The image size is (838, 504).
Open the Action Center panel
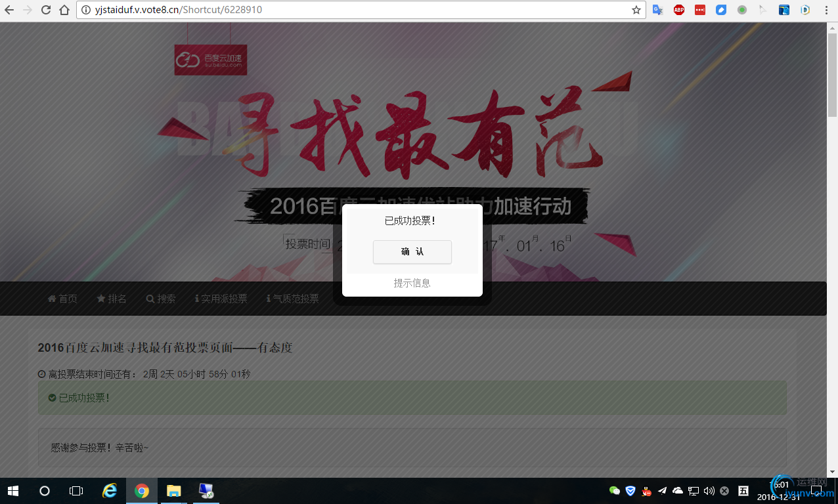[816, 491]
